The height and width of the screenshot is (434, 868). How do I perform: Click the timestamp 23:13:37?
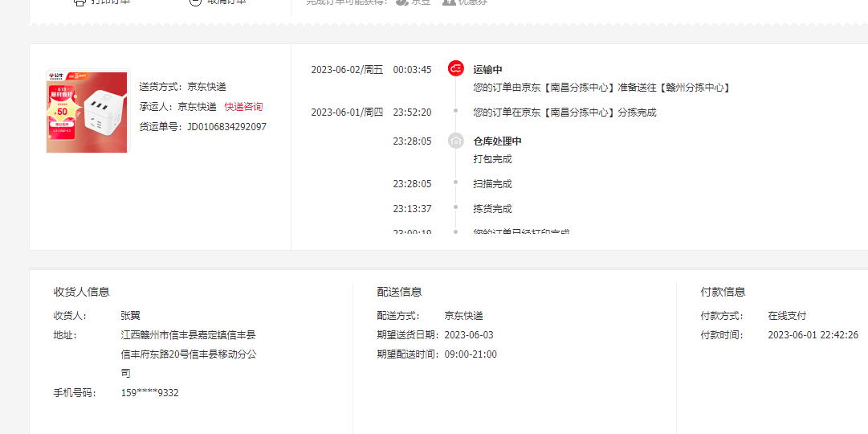(x=412, y=208)
